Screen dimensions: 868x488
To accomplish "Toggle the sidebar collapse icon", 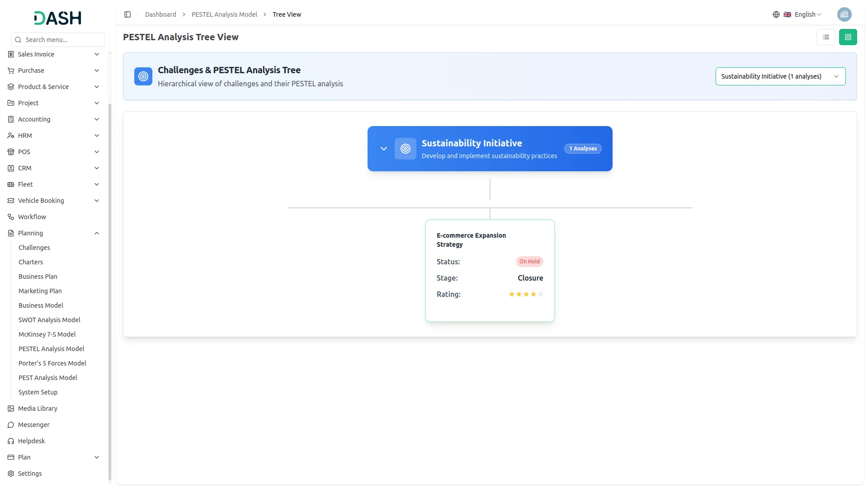I will (127, 14).
